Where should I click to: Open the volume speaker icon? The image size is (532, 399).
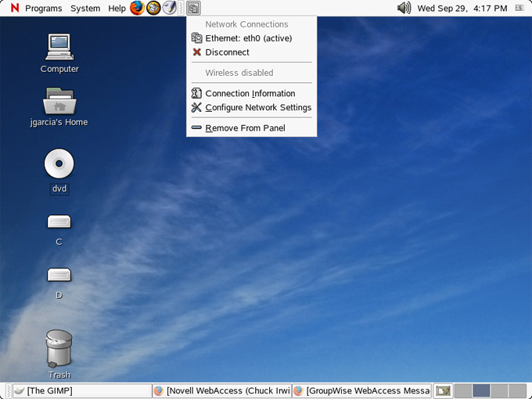pyautogui.click(x=404, y=8)
